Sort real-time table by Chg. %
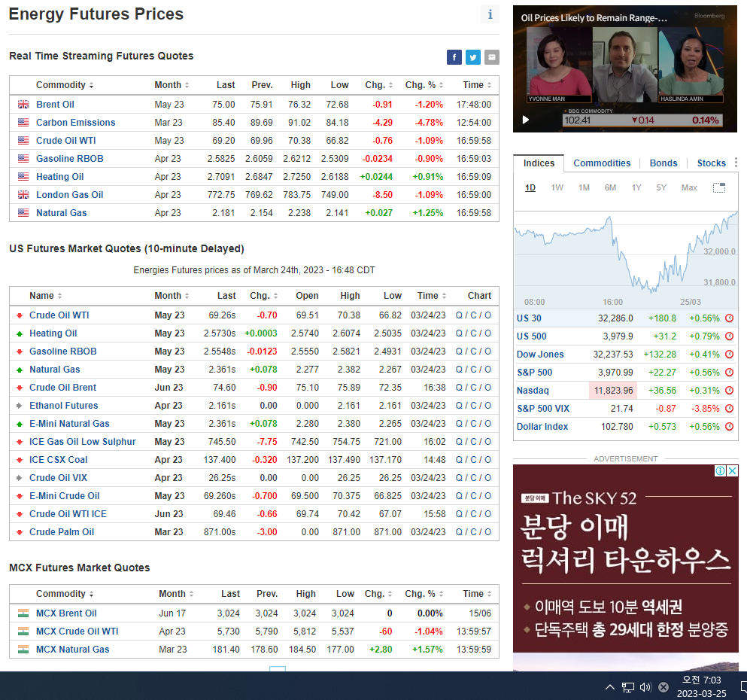Viewport: 747px width, 700px height. tap(424, 85)
